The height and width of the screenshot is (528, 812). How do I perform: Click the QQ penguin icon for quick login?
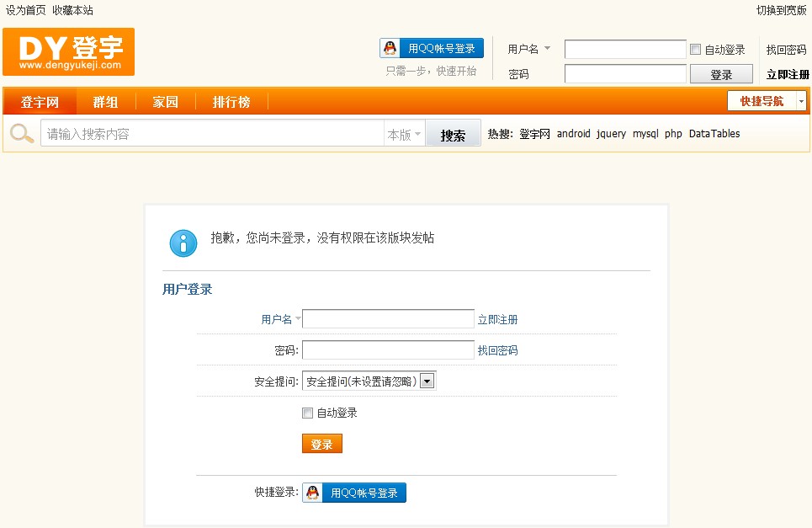point(391,47)
